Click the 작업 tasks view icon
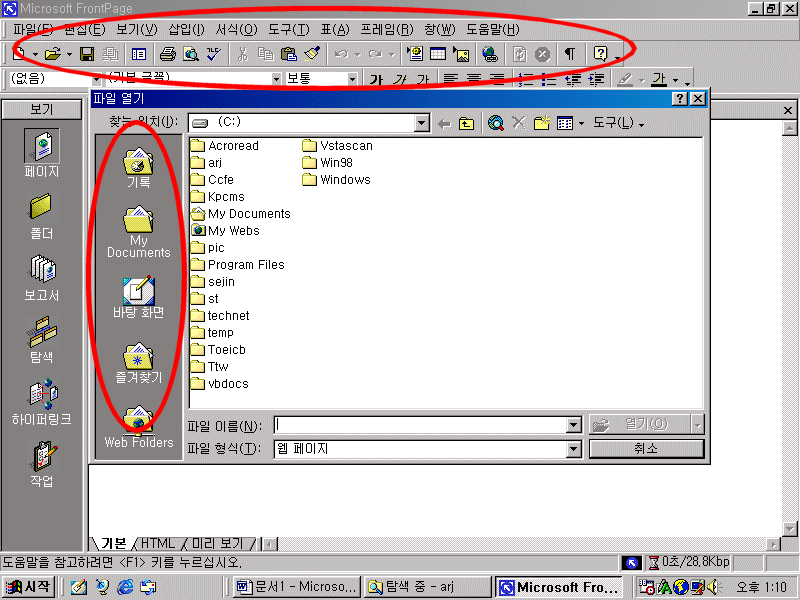800x600 pixels. 42,464
